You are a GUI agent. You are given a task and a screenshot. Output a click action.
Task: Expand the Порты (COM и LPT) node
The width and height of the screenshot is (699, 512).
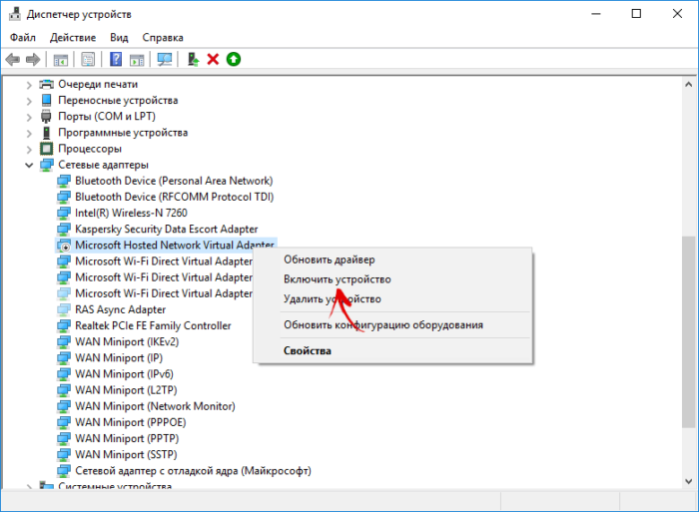coord(29,117)
